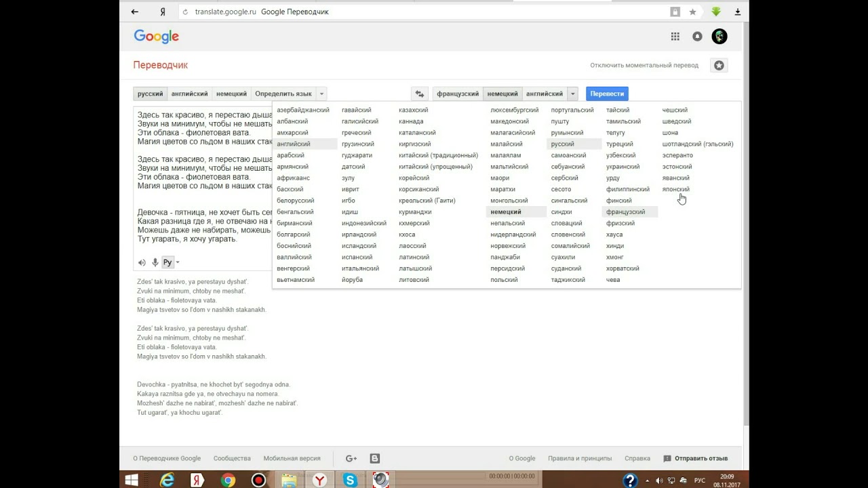This screenshot has width=868, height=488.
Task: Listen to source text speaker icon
Action: 142,262
